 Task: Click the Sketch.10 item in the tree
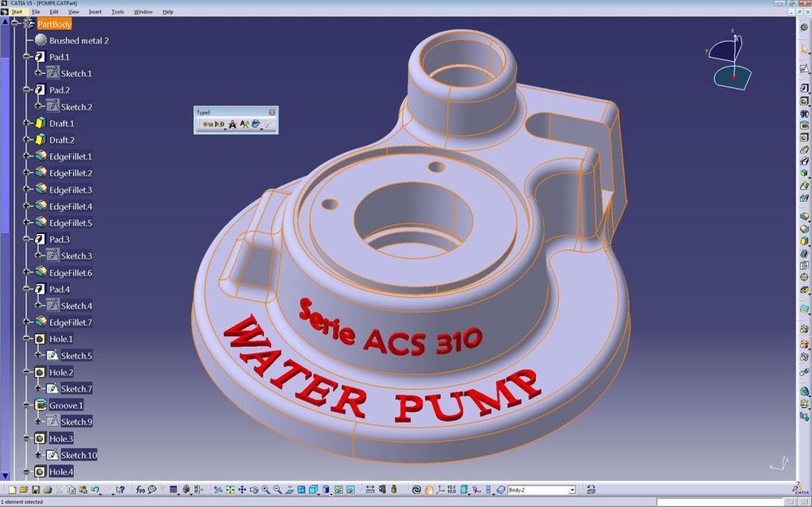click(77, 455)
